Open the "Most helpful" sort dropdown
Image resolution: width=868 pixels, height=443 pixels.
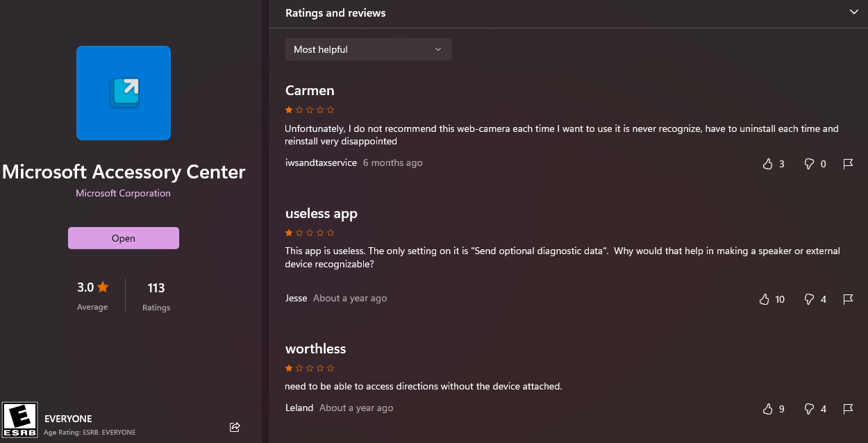[x=369, y=49]
